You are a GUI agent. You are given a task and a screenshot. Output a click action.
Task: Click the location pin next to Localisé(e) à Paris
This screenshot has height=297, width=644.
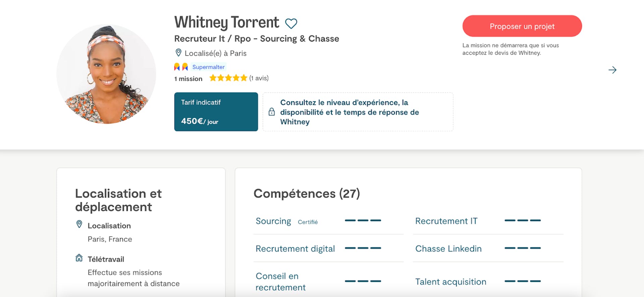tap(178, 53)
